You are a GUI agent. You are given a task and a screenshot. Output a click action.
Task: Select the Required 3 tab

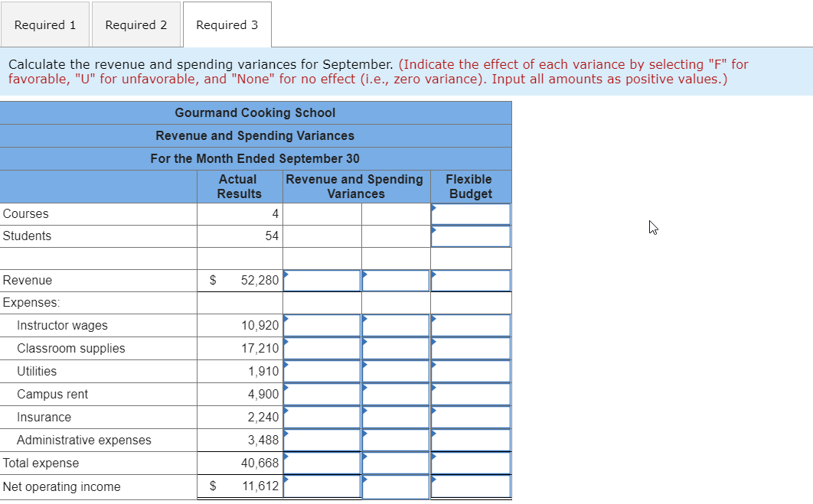pos(227,24)
